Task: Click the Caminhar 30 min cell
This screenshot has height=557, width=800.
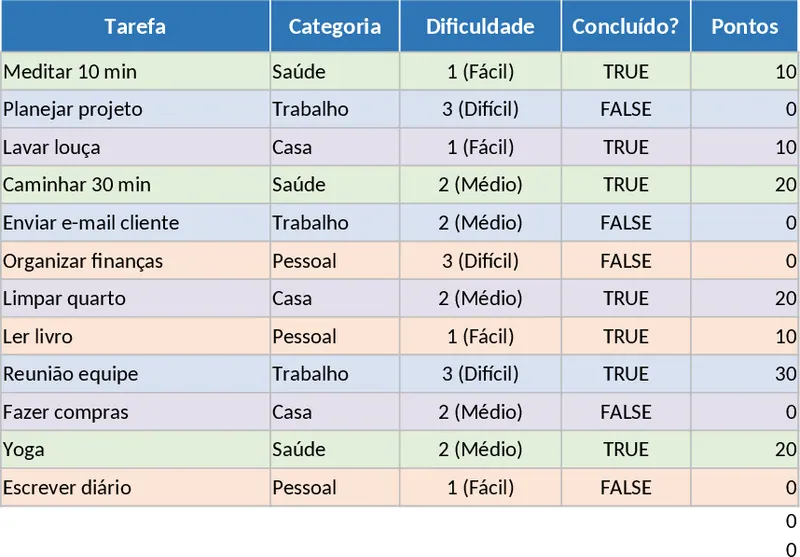Action: point(135,185)
